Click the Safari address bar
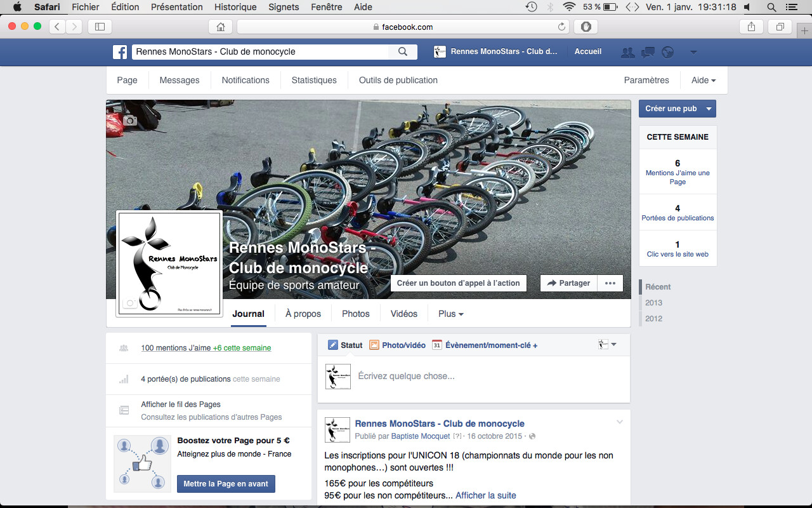The height and width of the screenshot is (508, 812). (403, 27)
